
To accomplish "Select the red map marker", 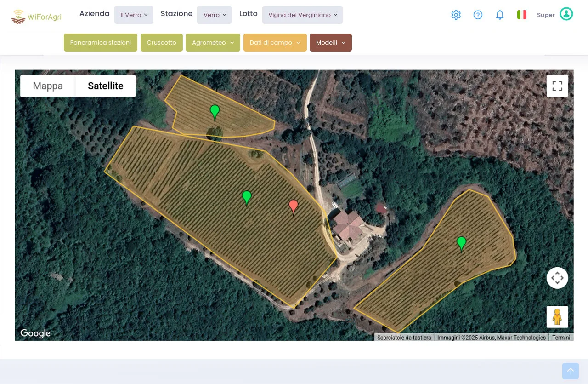I will (x=293, y=206).
